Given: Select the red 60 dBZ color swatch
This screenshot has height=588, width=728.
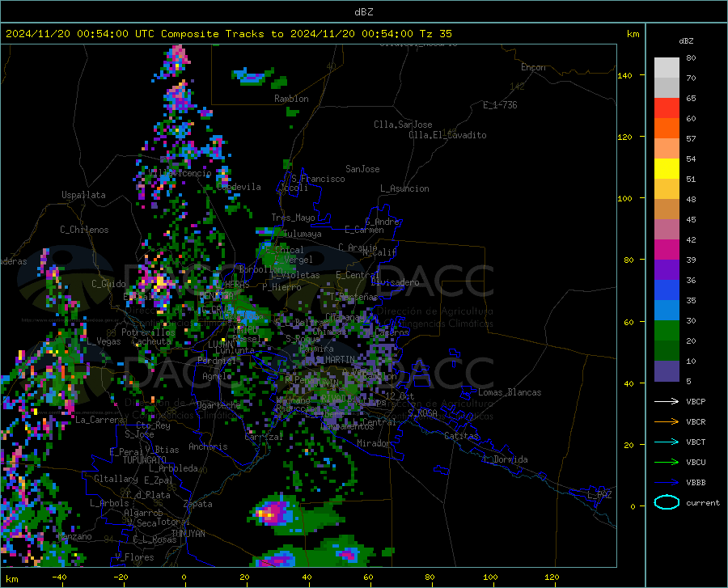Looking at the screenshot, I should 667,108.
